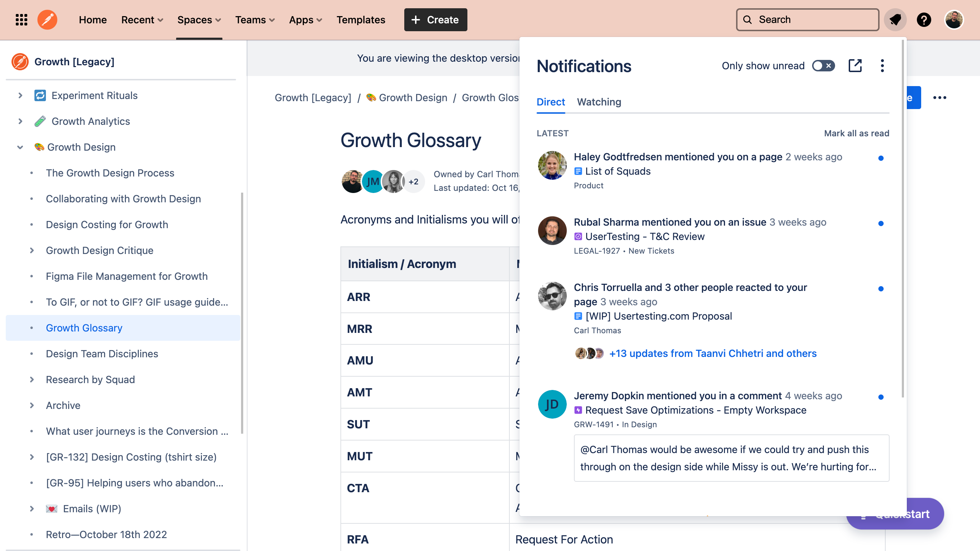Click the Search input field
980x551 pixels.
coord(807,20)
